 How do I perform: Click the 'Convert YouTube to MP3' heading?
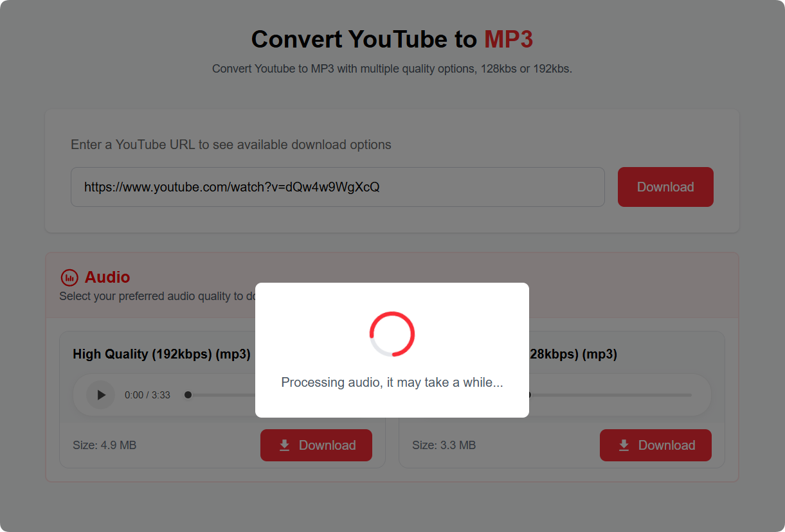point(392,39)
